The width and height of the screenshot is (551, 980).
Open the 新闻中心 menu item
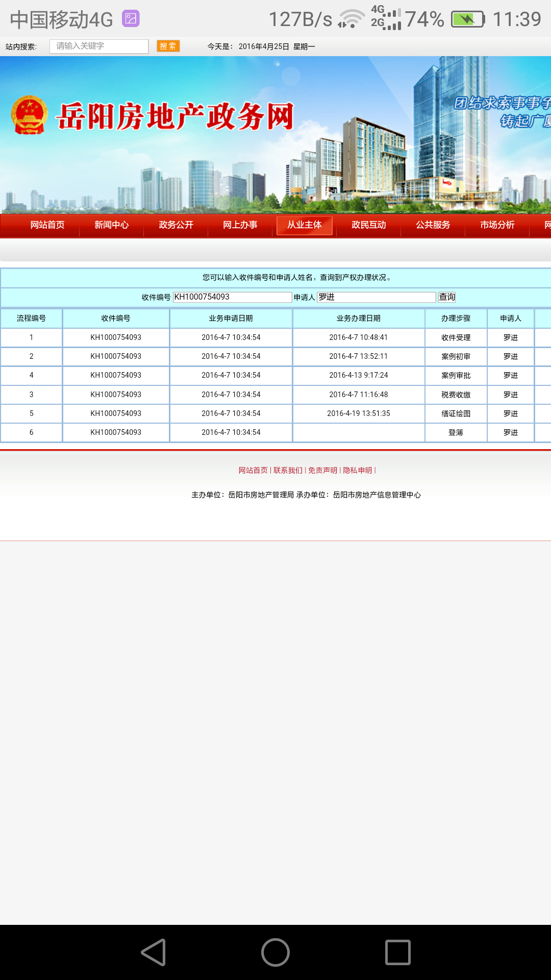tap(112, 225)
